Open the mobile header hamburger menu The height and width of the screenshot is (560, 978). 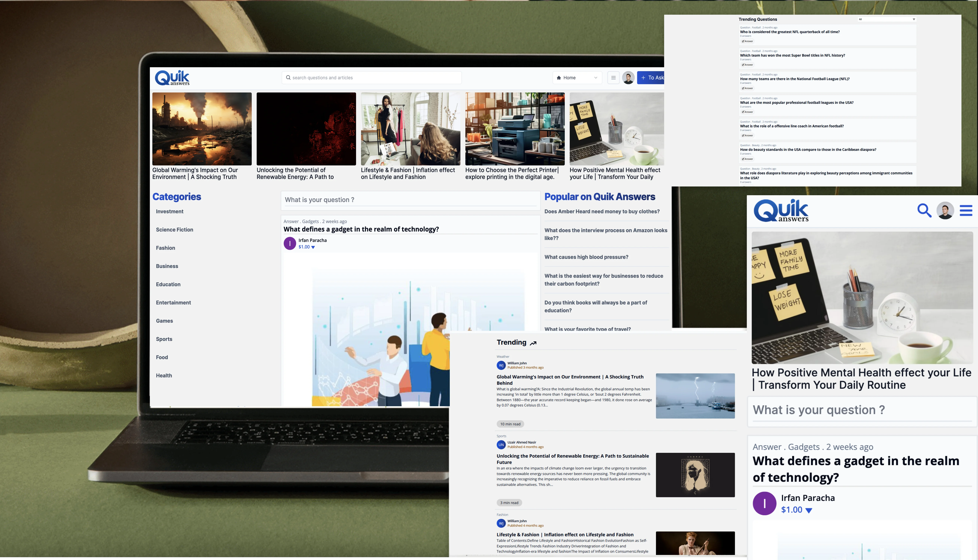click(x=966, y=210)
